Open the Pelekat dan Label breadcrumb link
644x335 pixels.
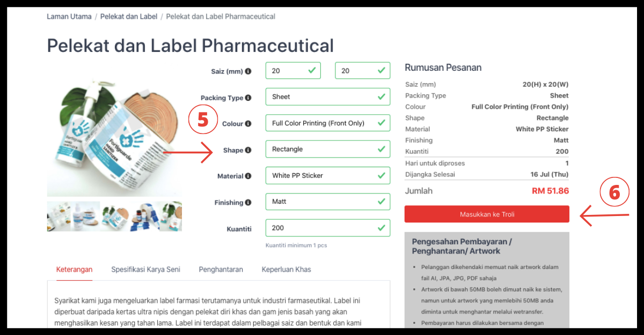(x=129, y=17)
